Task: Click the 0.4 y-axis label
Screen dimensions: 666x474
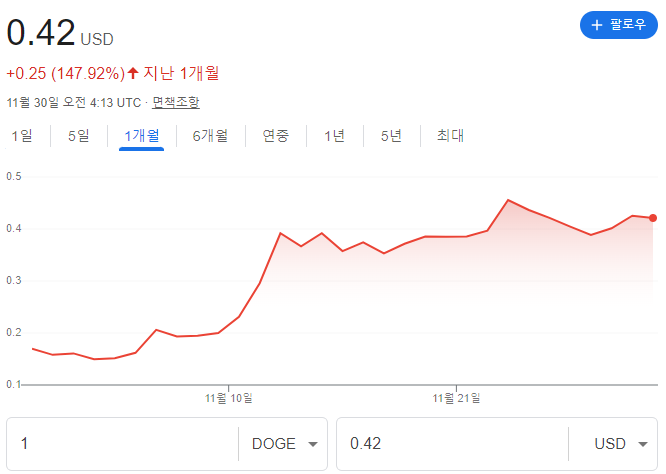Action: point(14,229)
